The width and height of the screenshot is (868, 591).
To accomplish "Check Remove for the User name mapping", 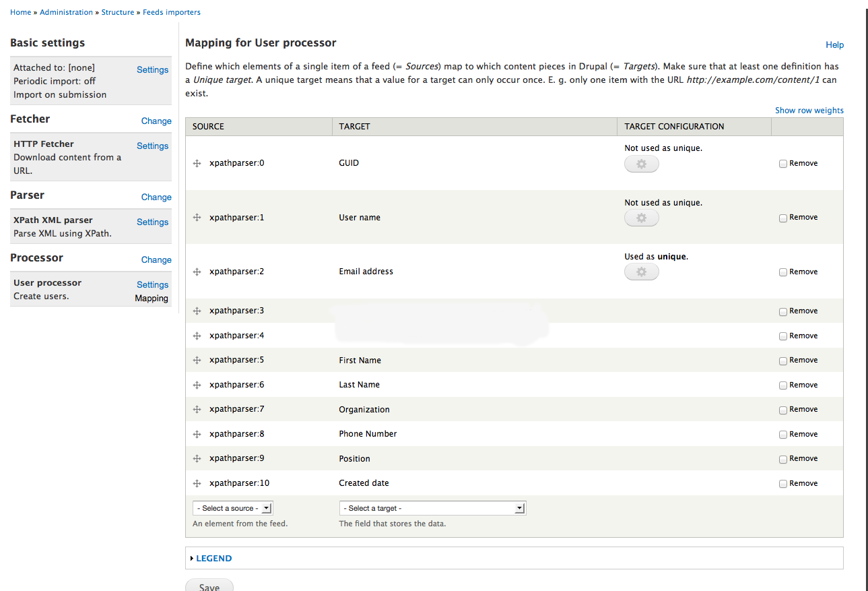I will point(783,218).
